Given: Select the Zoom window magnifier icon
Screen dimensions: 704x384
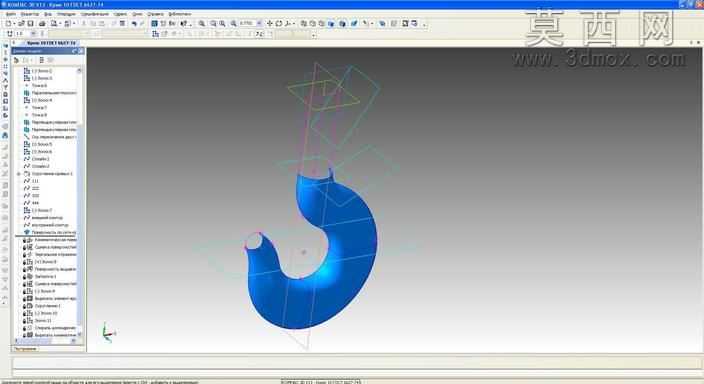Looking at the screenshot, I should pyautogui.click(x=202, y=23).
